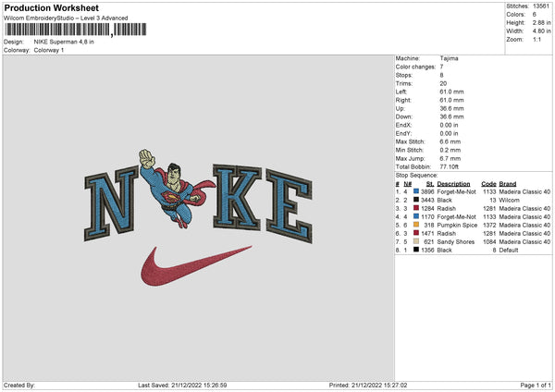The height and width of the screenshot is (392, 555).
Task: Select the Wilcom brand entry in row 2
Action: (510, 201)
